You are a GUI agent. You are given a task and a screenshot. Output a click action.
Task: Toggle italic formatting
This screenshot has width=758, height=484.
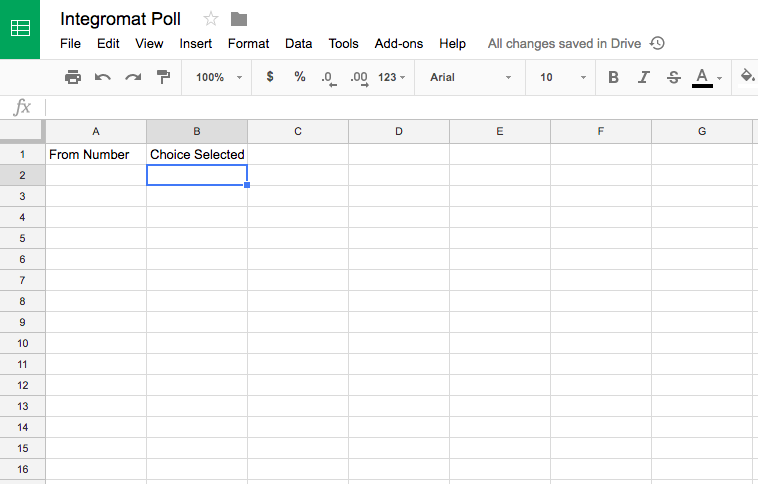click(644, 77)
